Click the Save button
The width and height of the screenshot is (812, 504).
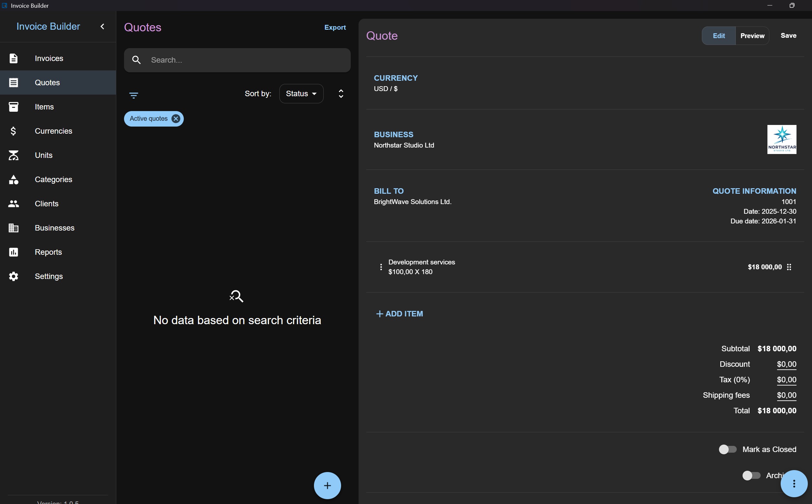788,36
